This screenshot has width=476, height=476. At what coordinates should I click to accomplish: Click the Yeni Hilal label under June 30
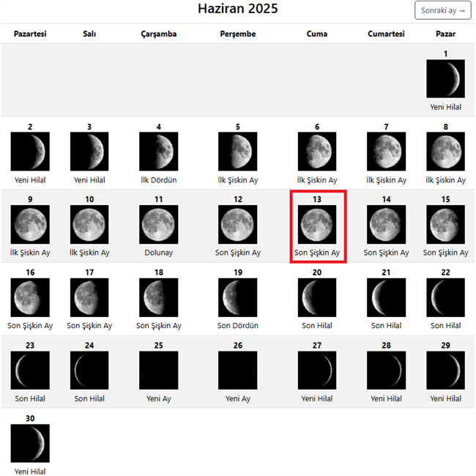(x=30, y=472)
